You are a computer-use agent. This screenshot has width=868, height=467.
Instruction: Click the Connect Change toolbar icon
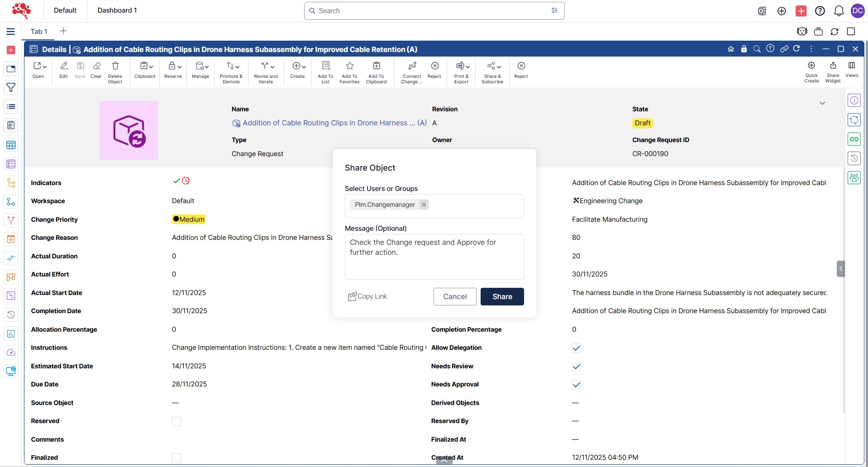(412, 67)
